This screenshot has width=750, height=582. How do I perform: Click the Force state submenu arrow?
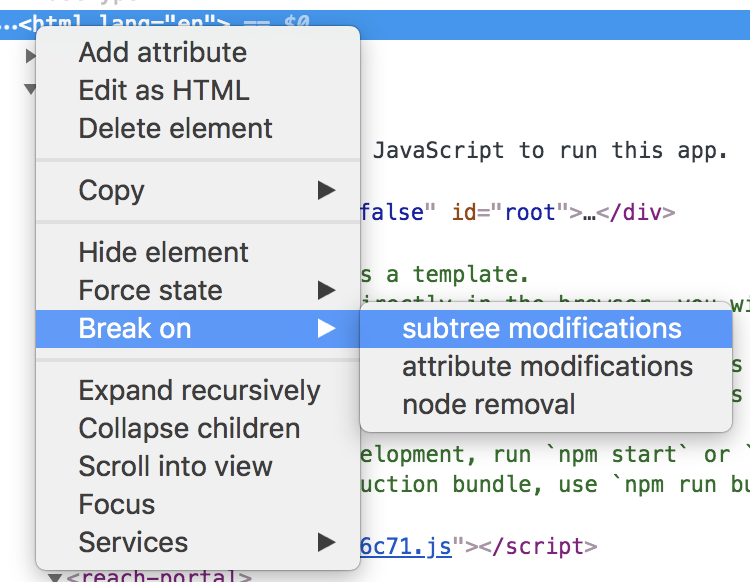(x=326, y=290)
